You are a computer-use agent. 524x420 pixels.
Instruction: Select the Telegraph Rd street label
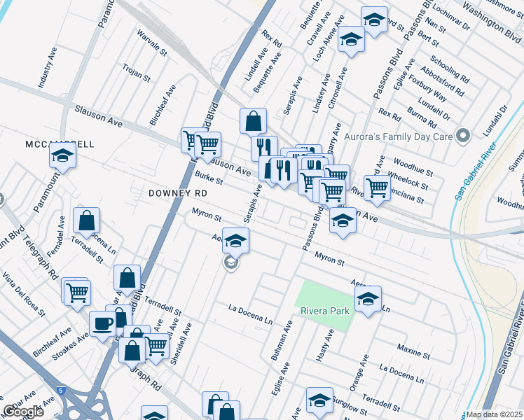[41, 258]
